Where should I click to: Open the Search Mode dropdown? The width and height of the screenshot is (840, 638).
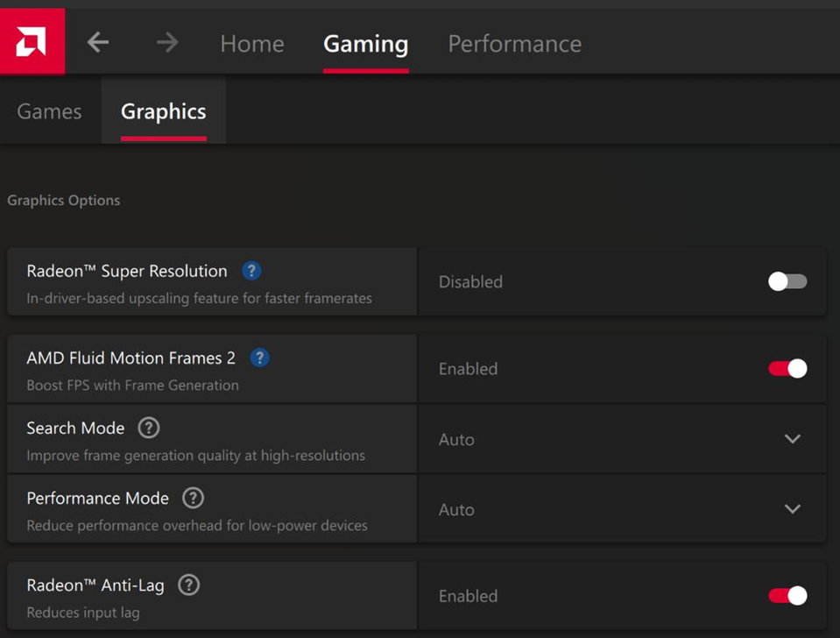point(793,439)
